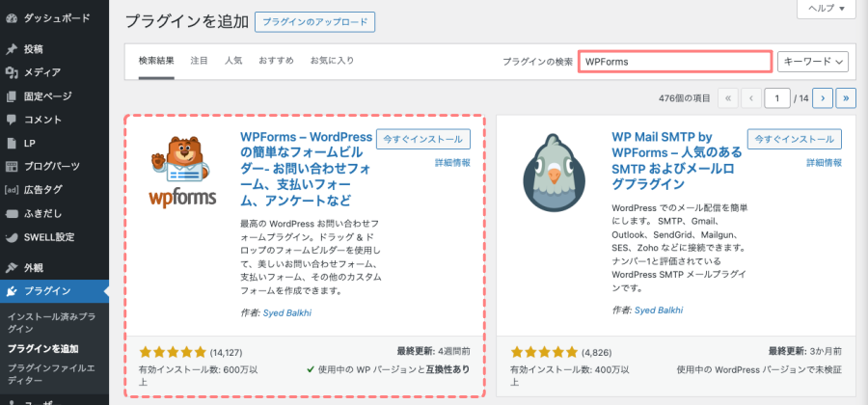The height and width of the screenshot is (405, 868).
Task: Click the SWELL wave icon in sidebar
Action: [x=11, y=237]
